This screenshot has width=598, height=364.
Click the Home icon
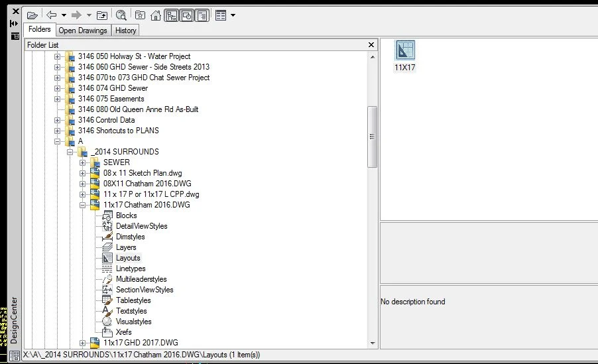click(156, 15)
